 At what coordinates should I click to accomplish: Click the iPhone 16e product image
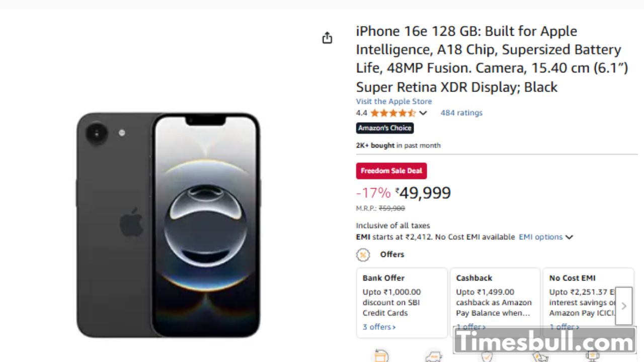pos(168,225)
